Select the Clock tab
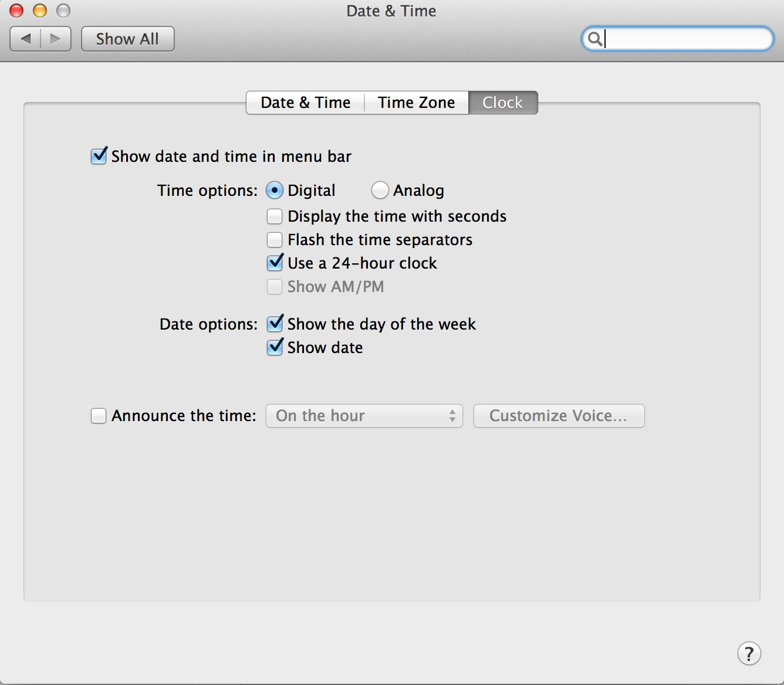Screen dimensions: 784x685 [x=503, y=102]
